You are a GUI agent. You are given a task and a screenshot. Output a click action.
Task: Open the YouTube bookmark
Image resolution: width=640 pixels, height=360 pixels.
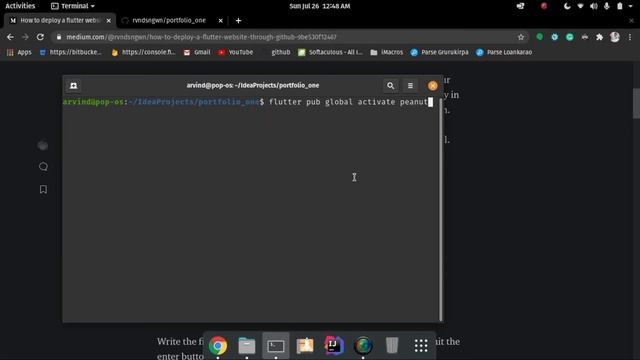coord(236,52)
